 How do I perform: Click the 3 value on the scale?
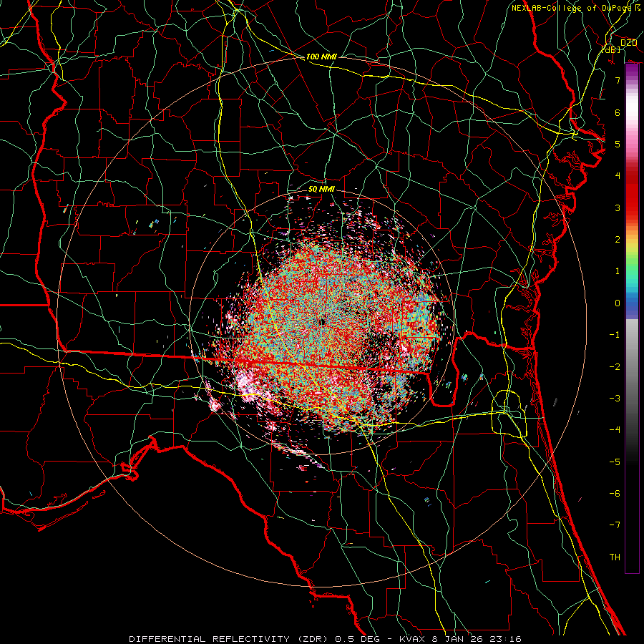pos(618,208)
